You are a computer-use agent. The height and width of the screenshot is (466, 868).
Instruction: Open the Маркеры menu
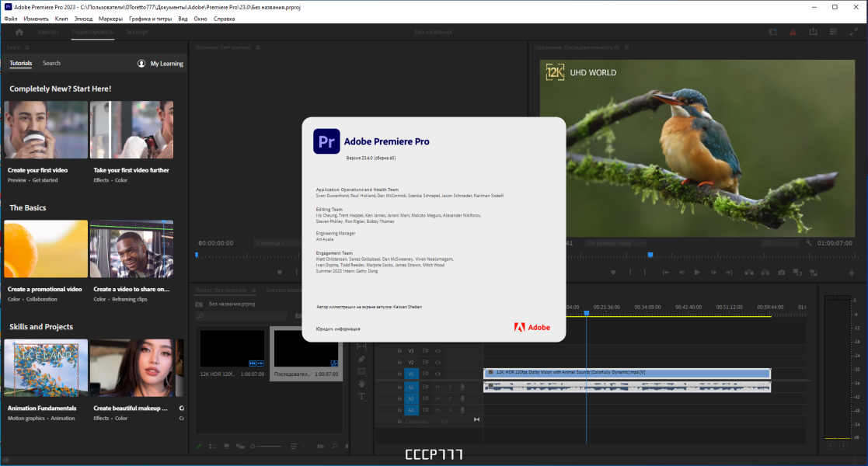click(x=110, y=19)
